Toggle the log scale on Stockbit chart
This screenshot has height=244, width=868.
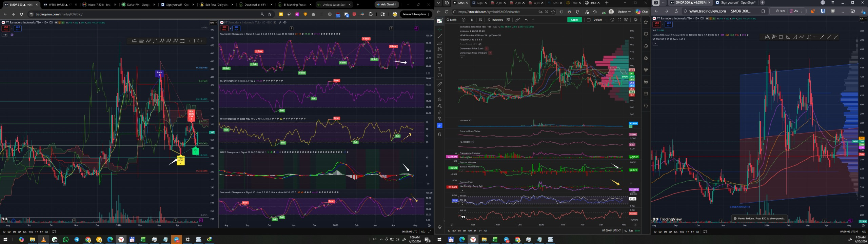tap(631, 230)
